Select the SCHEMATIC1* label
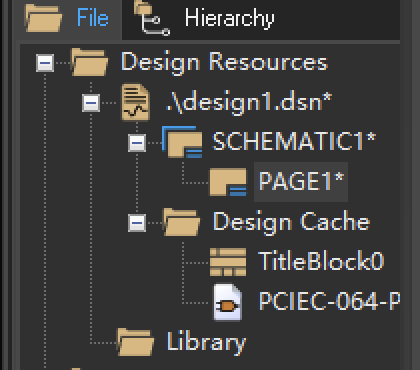The width and height of the screenshot is (420, 370). 294,141
